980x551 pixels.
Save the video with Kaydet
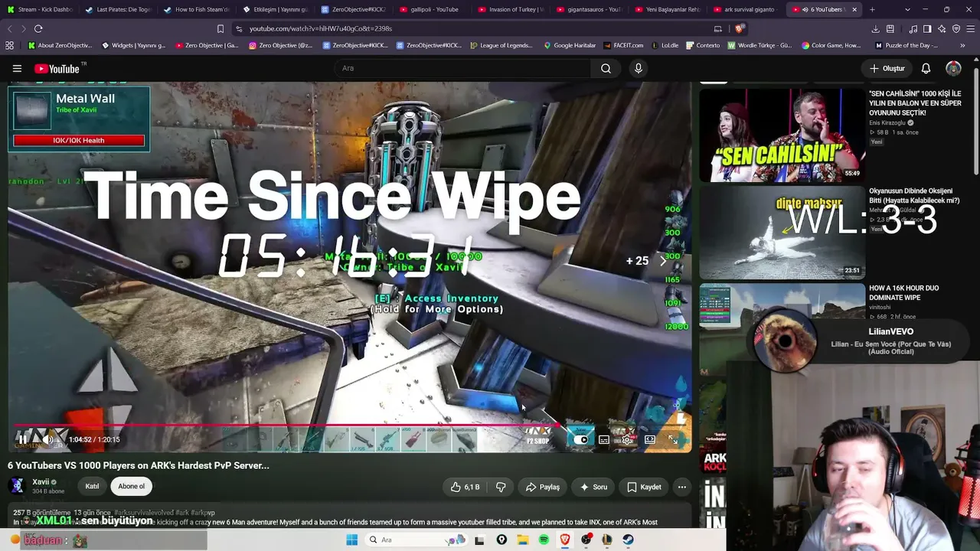(x=644, y=487)
